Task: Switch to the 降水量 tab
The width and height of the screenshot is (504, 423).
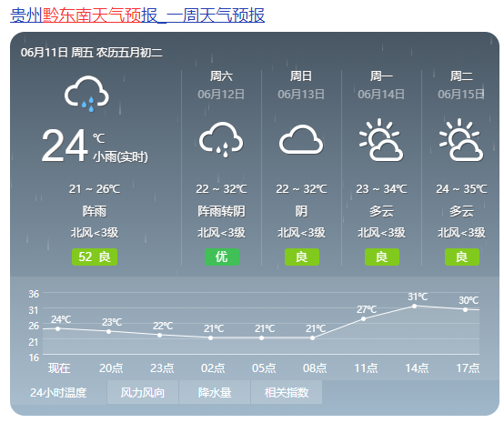Action: click(x=215, y=392)
